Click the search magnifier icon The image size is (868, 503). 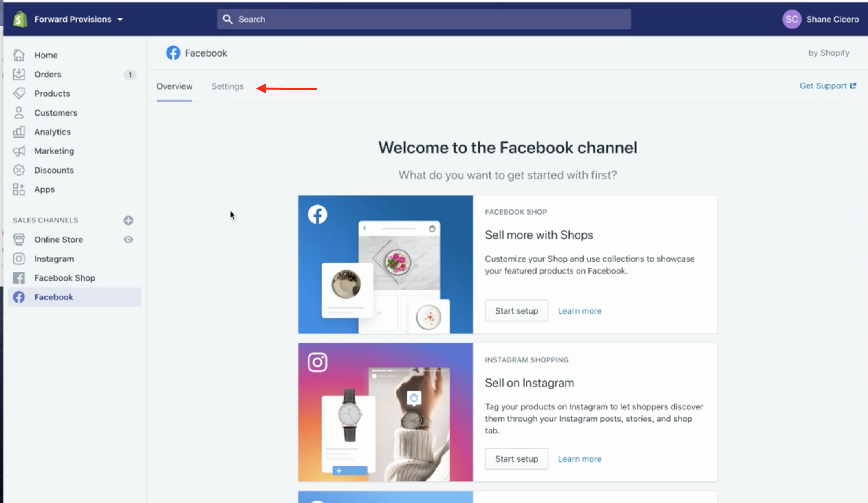click(x=227, y=19)
